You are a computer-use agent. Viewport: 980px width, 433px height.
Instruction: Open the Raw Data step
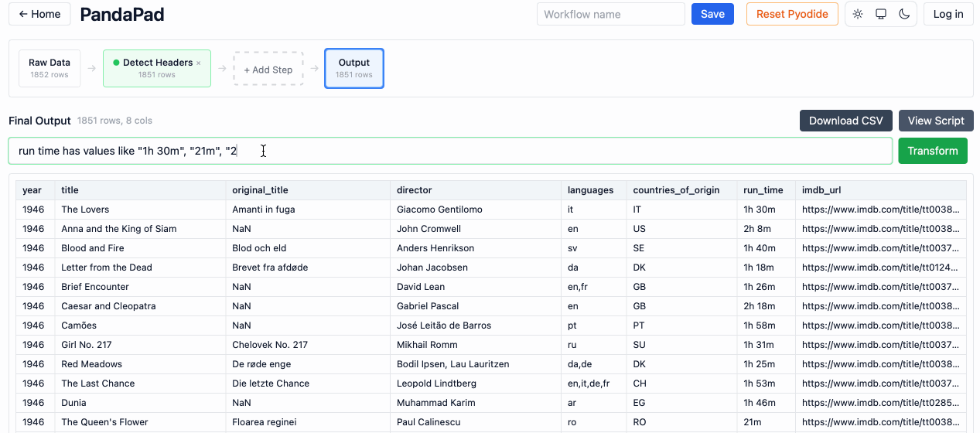(50, 68)
